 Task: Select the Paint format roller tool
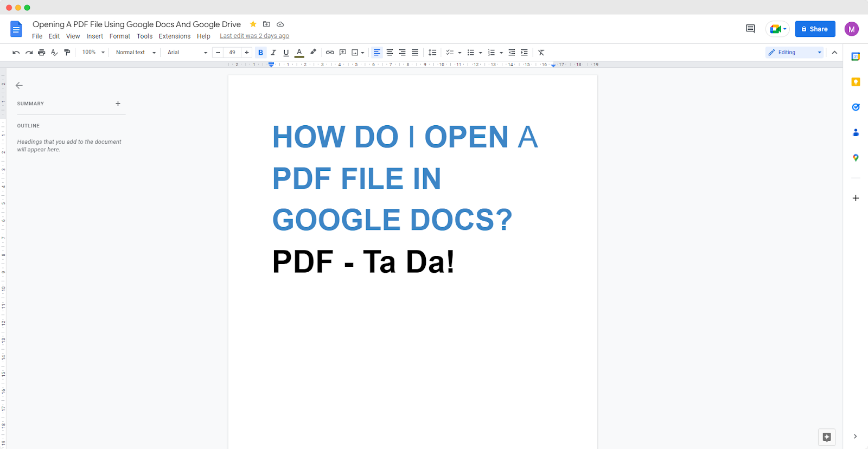(67, 53)
